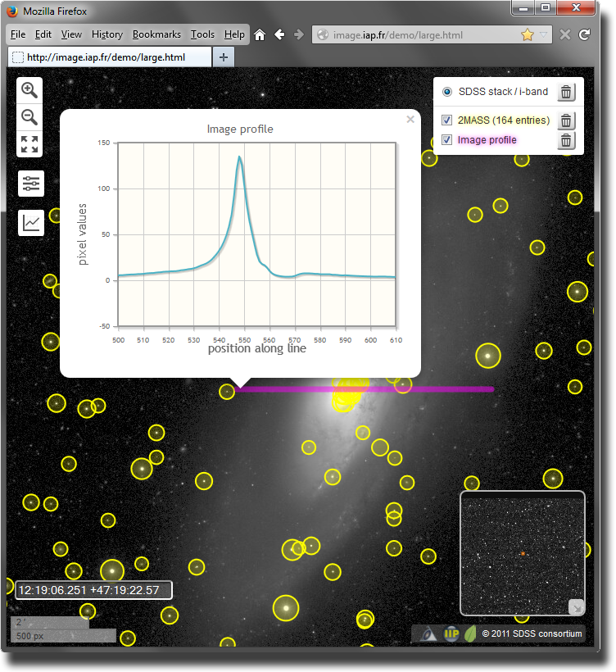Click the 2' scale bar
Viewport: 616px width, 672px height.
tap(50, 622)
